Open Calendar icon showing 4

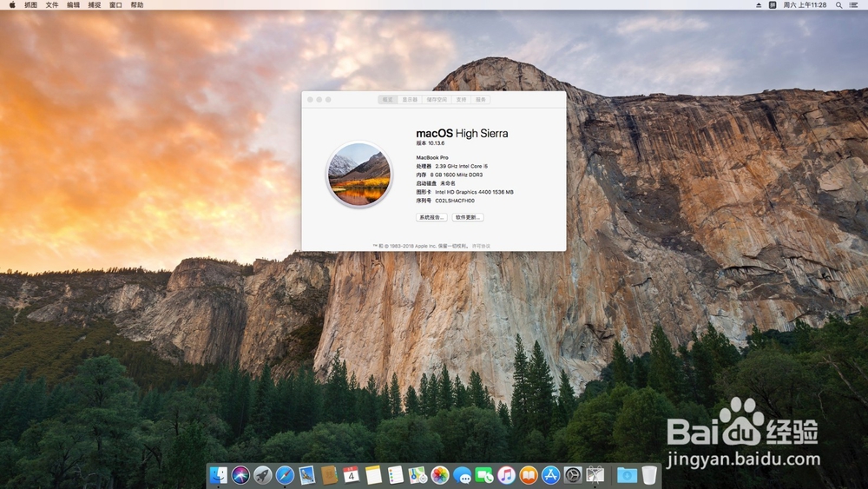click(351, 474)
